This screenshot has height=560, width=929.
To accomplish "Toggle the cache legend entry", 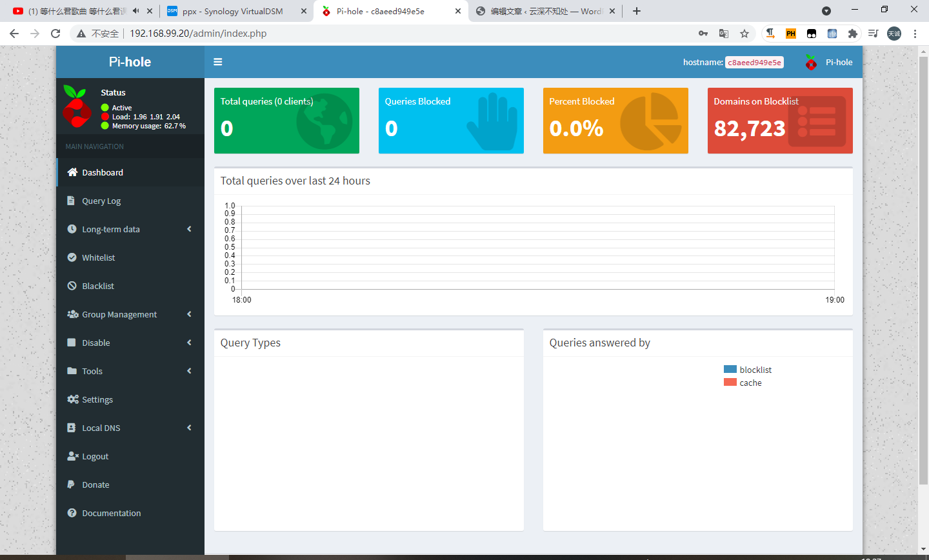I will point(750,383).
